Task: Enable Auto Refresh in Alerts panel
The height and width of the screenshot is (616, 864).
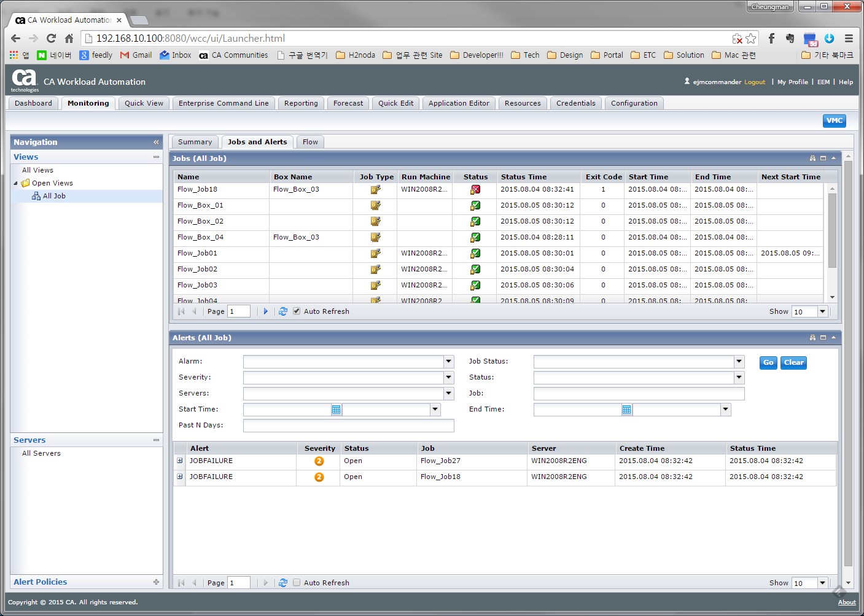Action: tap(297, 583)
